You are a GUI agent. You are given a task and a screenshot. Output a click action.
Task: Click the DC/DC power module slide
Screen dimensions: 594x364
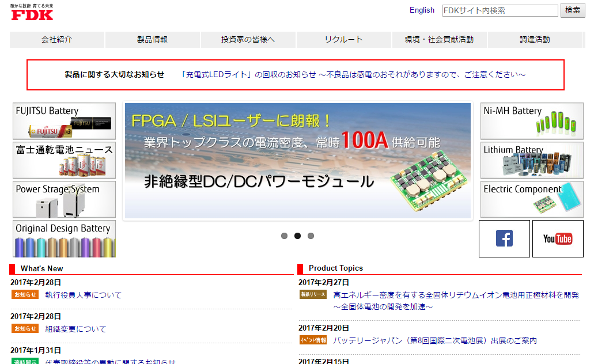pyautogui.click(x=298, y=161)
